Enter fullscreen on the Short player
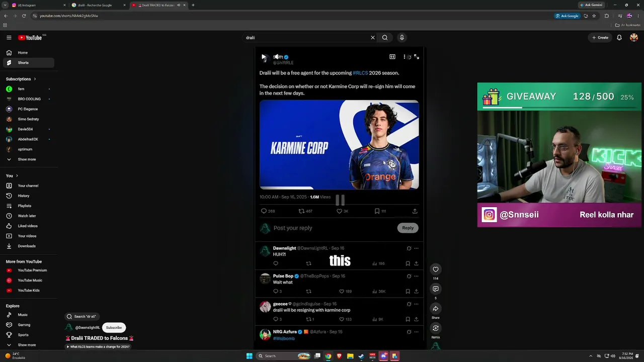The height and width of the screenshot is (362, 644). (417, 57)
